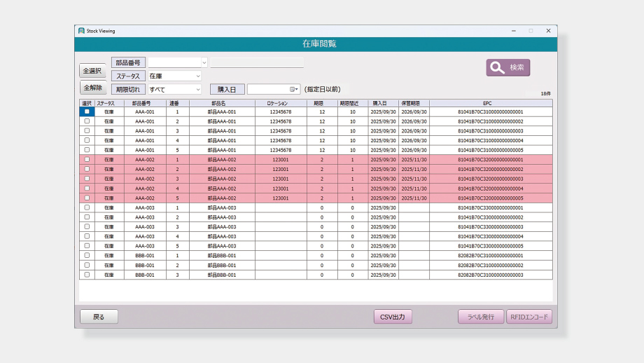Screen dimensions: 644x363
Task: Check the first row checkbox for AAA-001
Action: [x=87, y=111]
